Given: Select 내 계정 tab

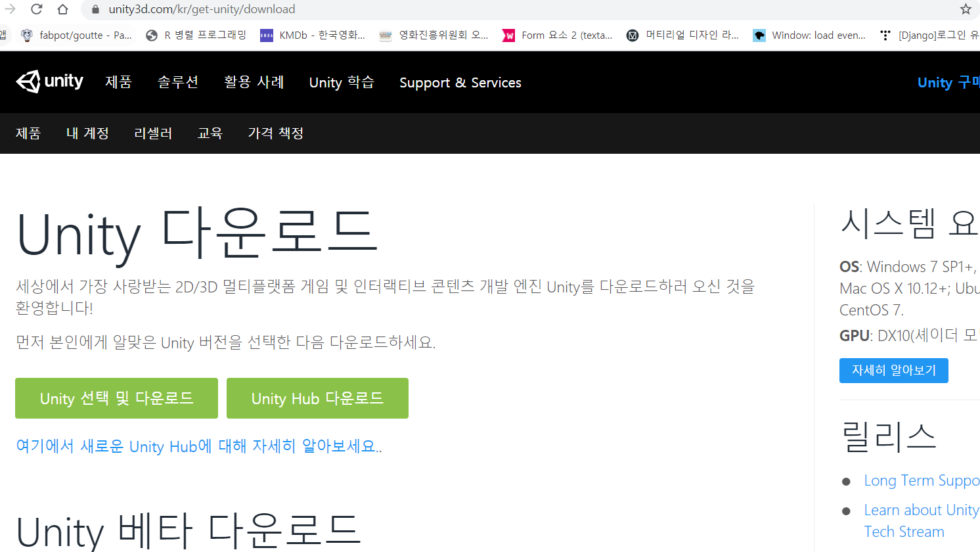Looking at the screenshot, I should [87, 133].
